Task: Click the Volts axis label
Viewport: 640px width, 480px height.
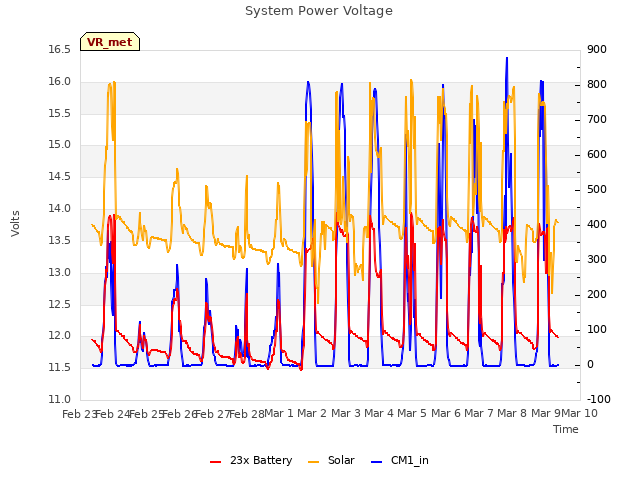Action: (16, 224)
